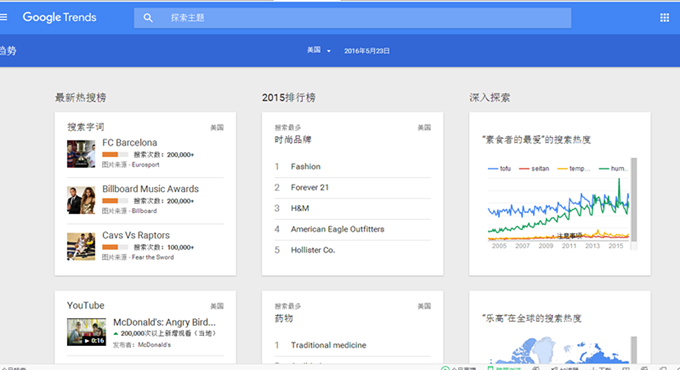Click the vegetarian chart card scrollbar
This screenshot has height=370, width=680.
[634, 200]
